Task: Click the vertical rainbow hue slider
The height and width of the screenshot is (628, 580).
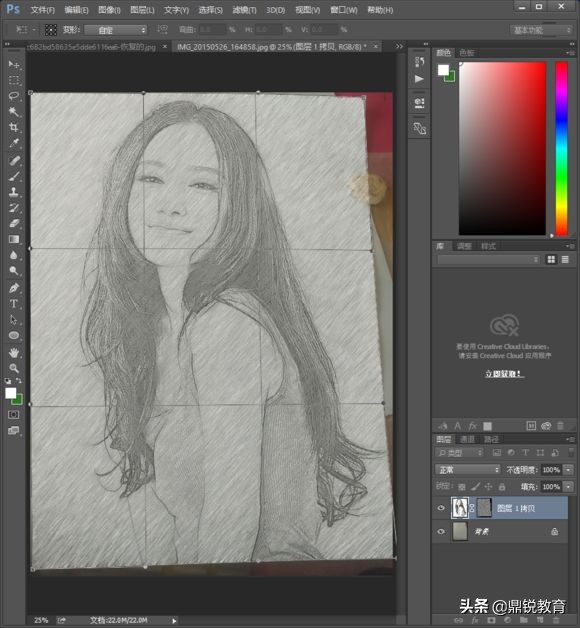Action: [x=562, y=148]
